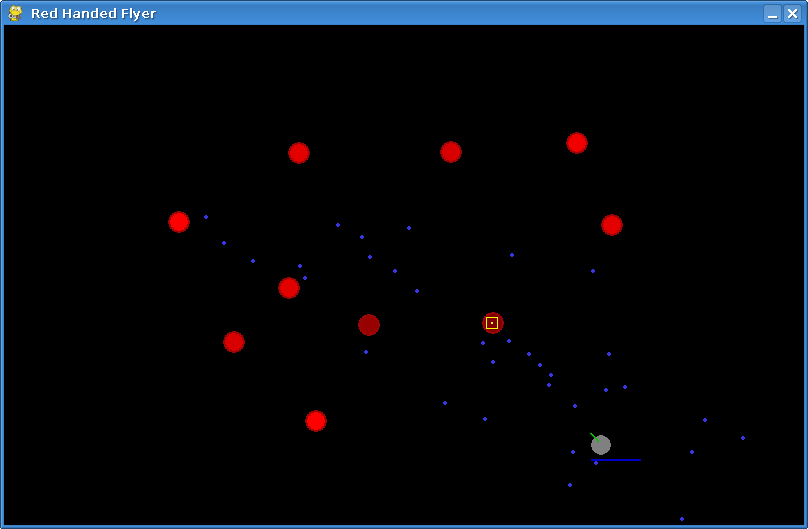Image resolution: width=808 pixels, height=529 pixels.
Task: Click the red circle marked with yellow square
Action: pos(493,323)
